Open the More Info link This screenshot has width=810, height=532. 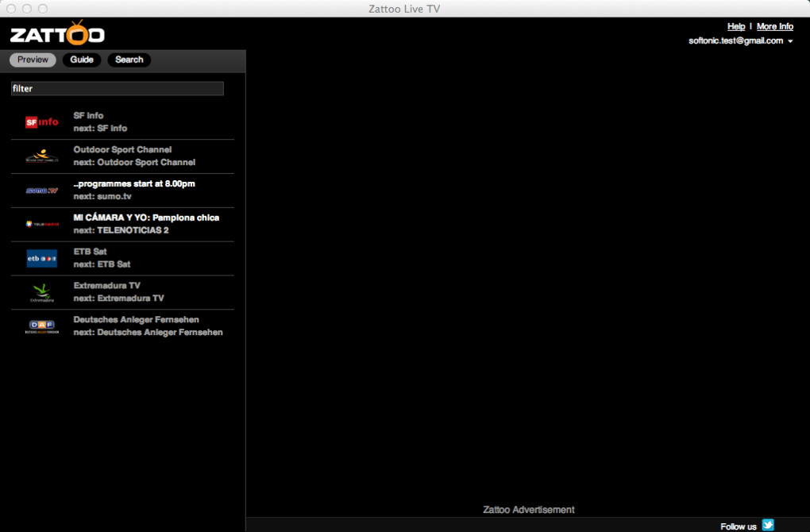point(775,26)
